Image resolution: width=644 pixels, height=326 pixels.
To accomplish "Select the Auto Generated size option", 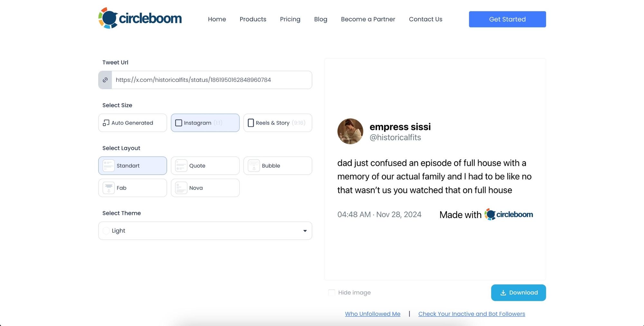I will [x=133, y=123].
